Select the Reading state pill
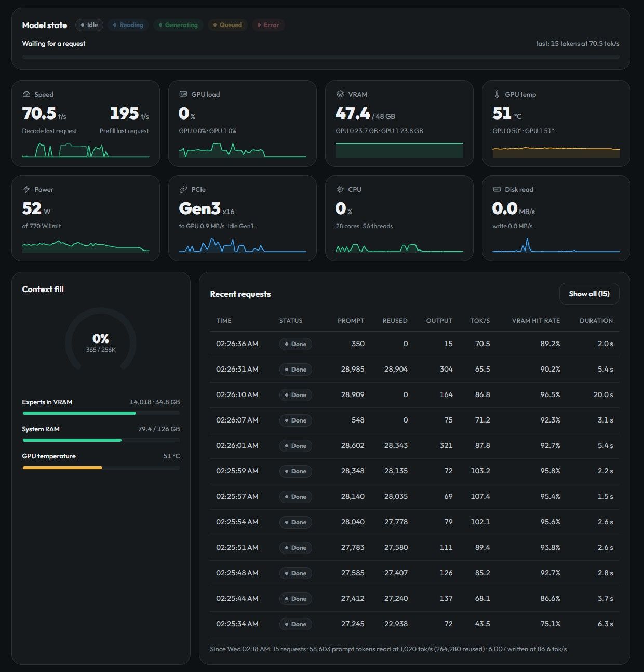The image size is (644, 672). [x=128, y=25]
